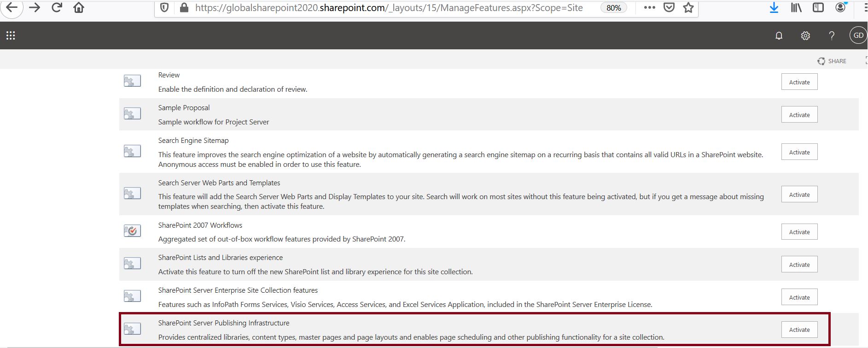Open Firefox account profile icon
Screen dimensions: 868x348
[x=841, y=7]
